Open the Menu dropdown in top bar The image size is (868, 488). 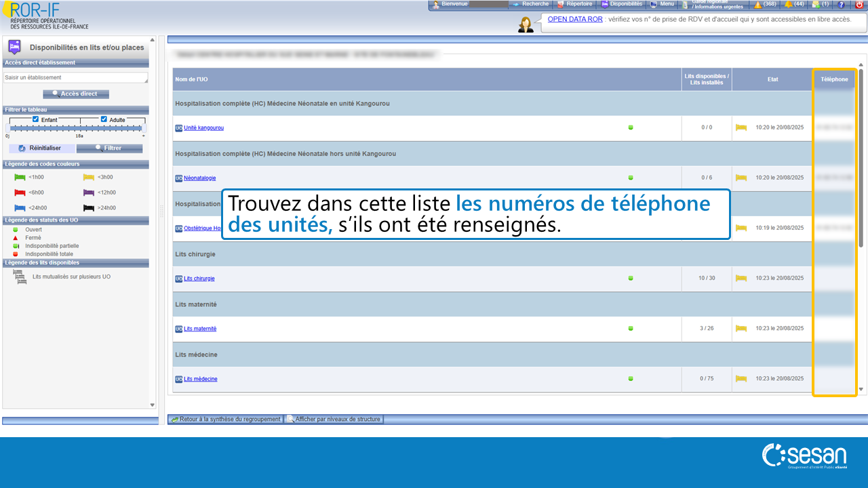point(666,4)
